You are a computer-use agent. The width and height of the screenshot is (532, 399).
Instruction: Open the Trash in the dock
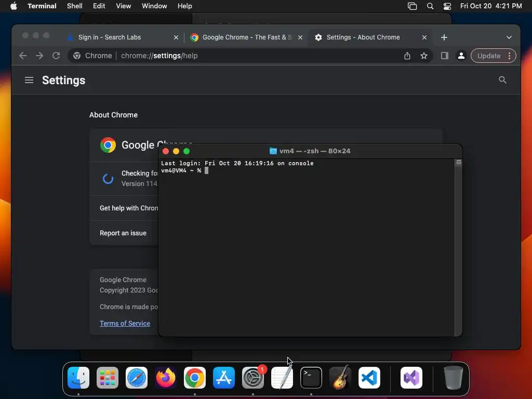coord(453,378)
